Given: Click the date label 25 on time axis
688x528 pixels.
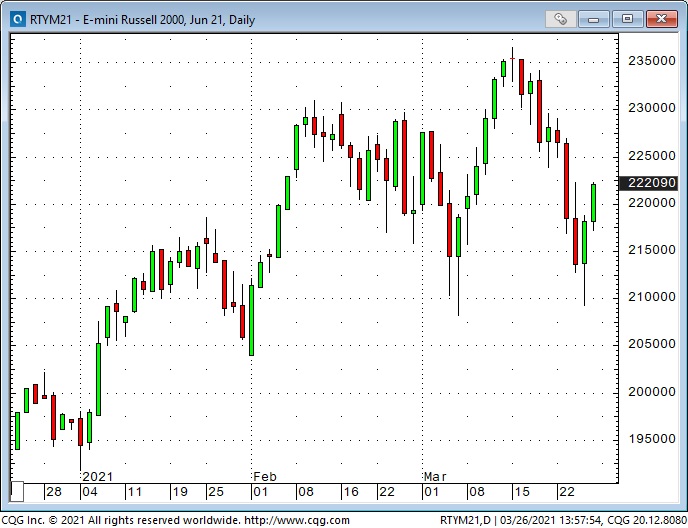Looking at the screenshot, I should (216, 492).
